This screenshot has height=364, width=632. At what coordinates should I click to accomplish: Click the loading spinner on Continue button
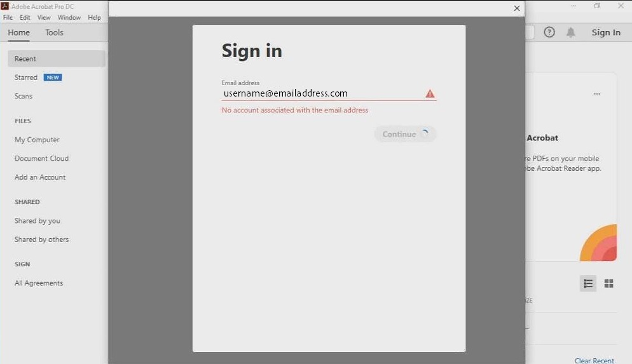coord(425,133)
